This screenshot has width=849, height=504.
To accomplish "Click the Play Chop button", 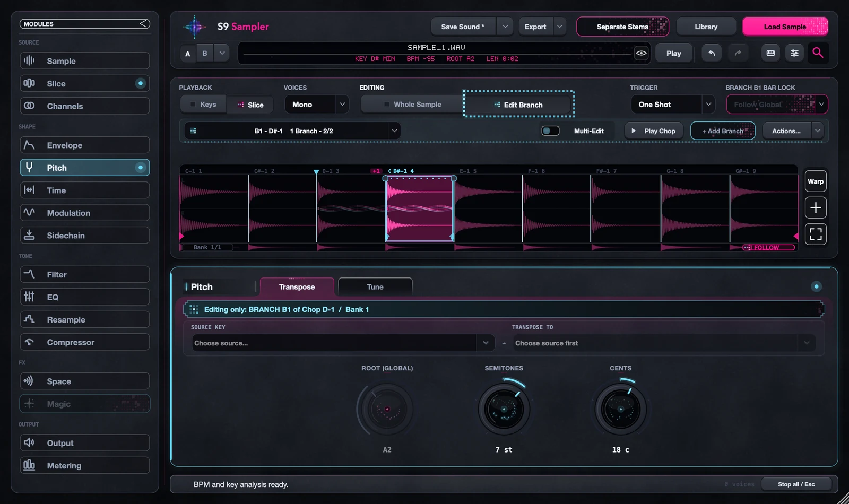I will pyautogui.click(x=654, y=131).
